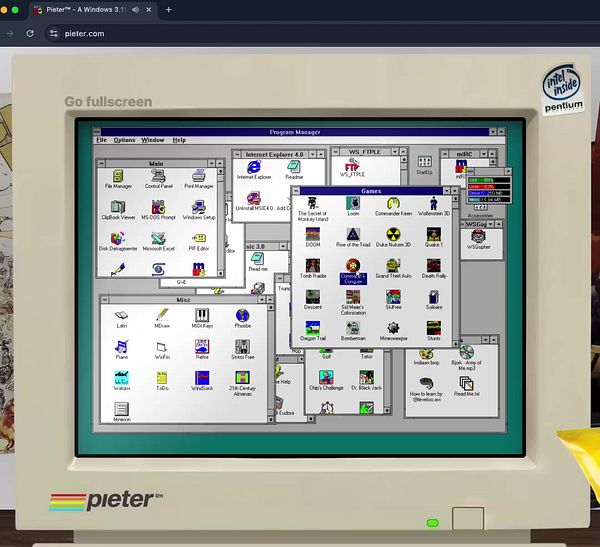Image resolution: width=600 pixels, height=547 pixels.
Task: Select the Chip's Challenge icon
Action: click(326, 380)
